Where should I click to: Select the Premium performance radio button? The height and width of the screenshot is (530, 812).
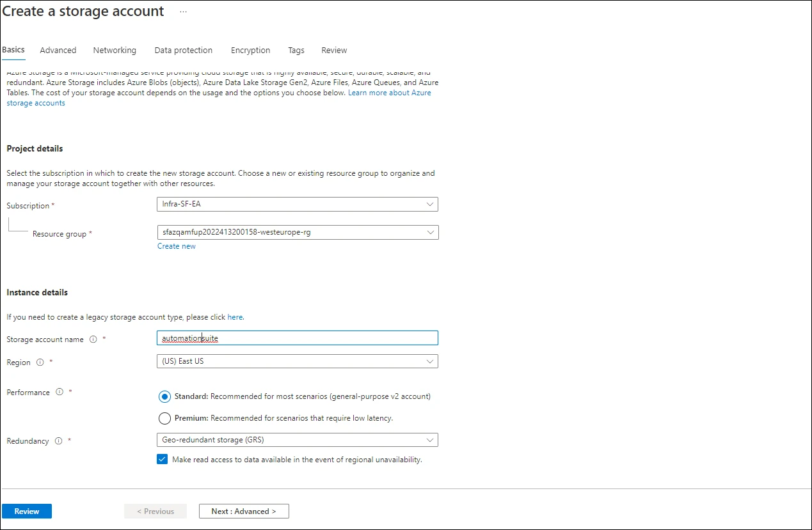(164, 418)
